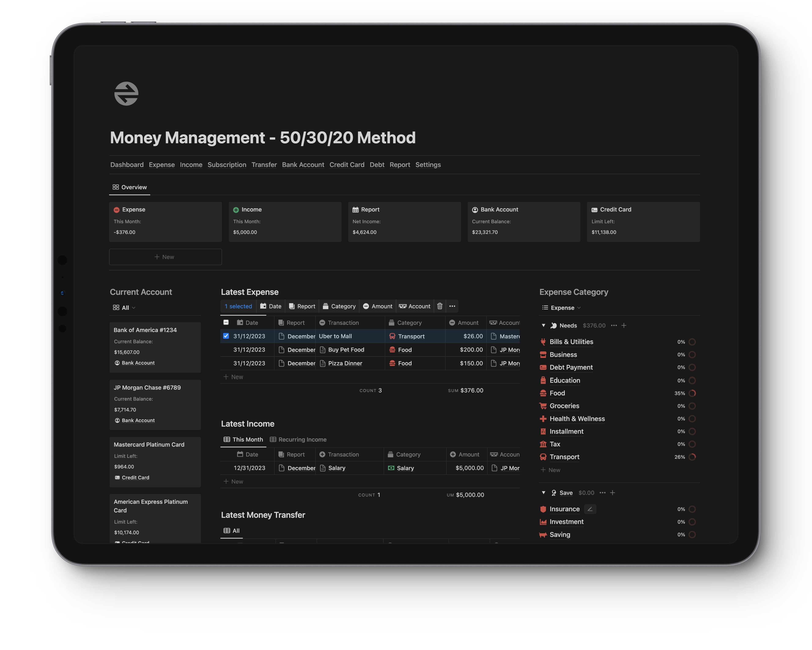
Task: Add new item to Save group with plus
Action: (613, 493)
